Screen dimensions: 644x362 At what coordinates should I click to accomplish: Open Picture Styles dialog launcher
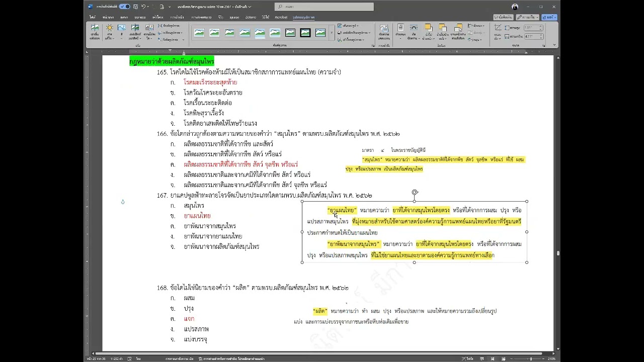point(373,45)
